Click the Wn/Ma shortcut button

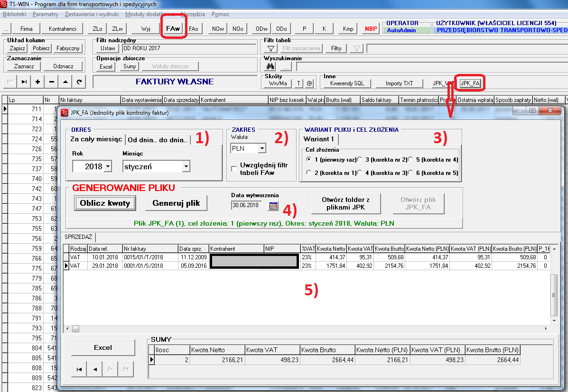278,83
